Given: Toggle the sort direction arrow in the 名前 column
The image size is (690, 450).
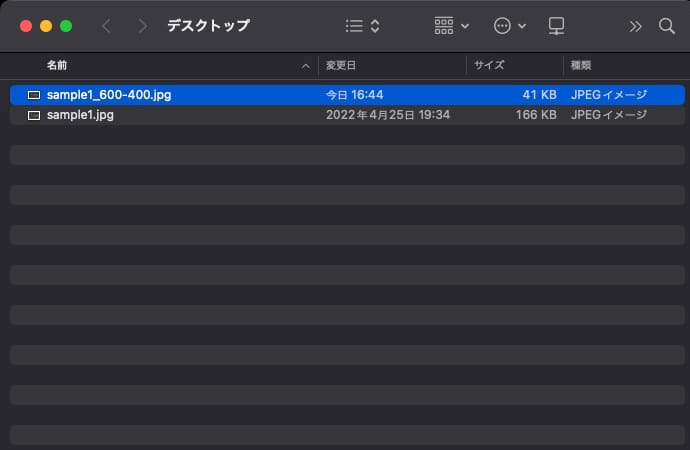Looking at the screenshot, I should [305, 66].
